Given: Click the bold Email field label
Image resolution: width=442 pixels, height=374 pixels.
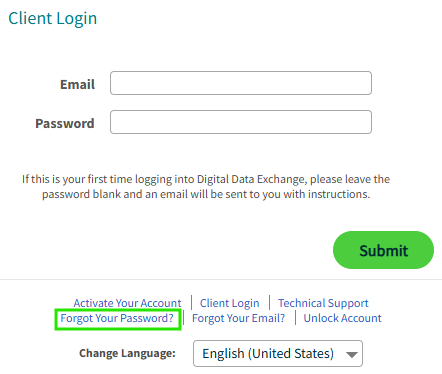Looking at the screenshot, I should click(77, 84).
